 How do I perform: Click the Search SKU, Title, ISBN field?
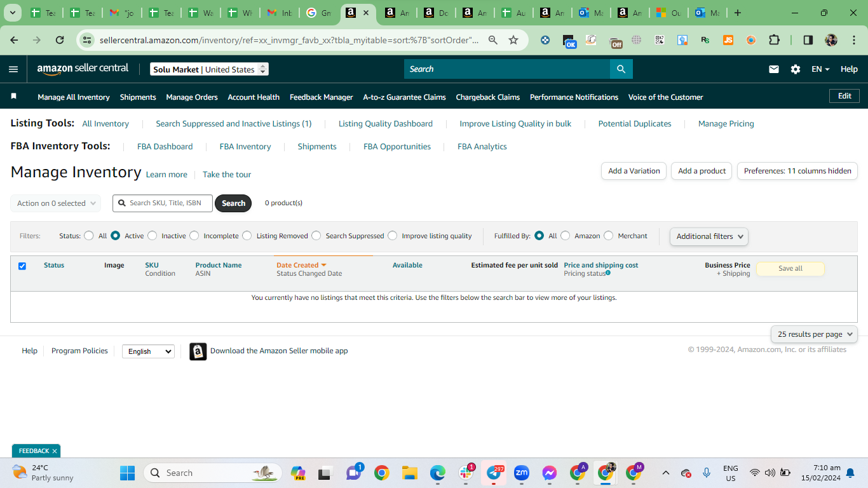[x=163, y=203]
